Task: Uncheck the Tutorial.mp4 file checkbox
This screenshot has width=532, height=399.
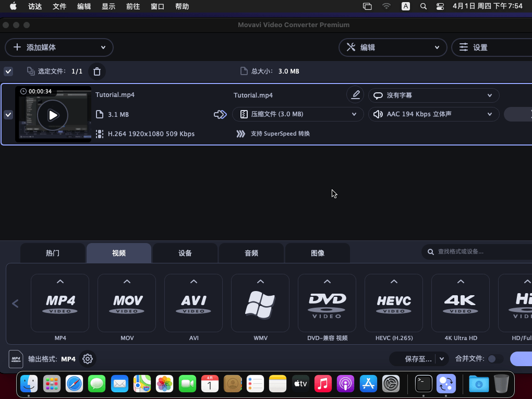Action: coord(8,115)
